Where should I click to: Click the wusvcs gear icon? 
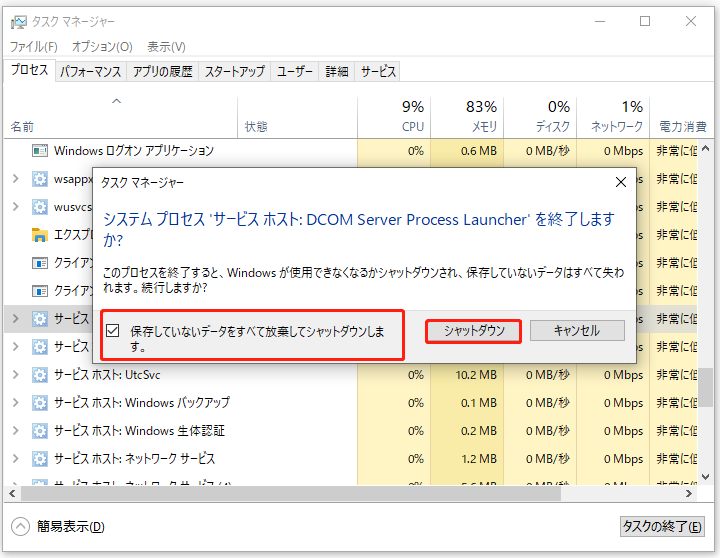pos(39,207)
